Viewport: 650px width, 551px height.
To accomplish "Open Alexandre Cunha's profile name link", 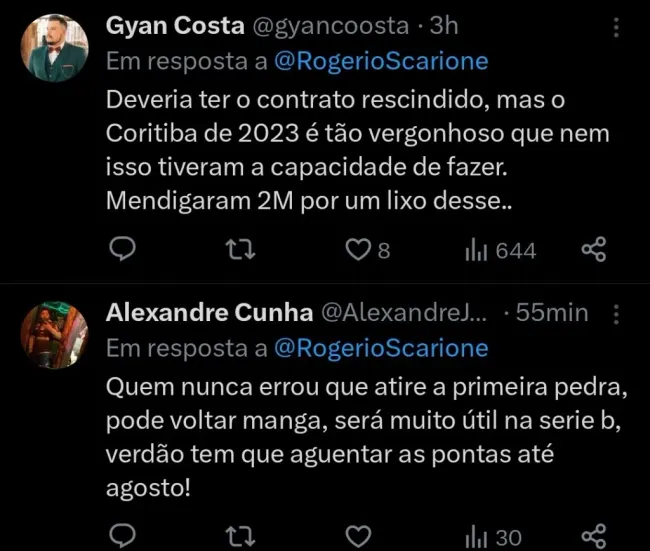I will [209, 312].
